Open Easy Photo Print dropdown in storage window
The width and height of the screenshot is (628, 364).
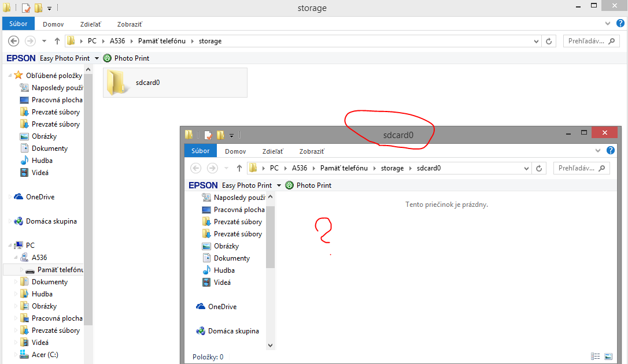pos(97,58)
